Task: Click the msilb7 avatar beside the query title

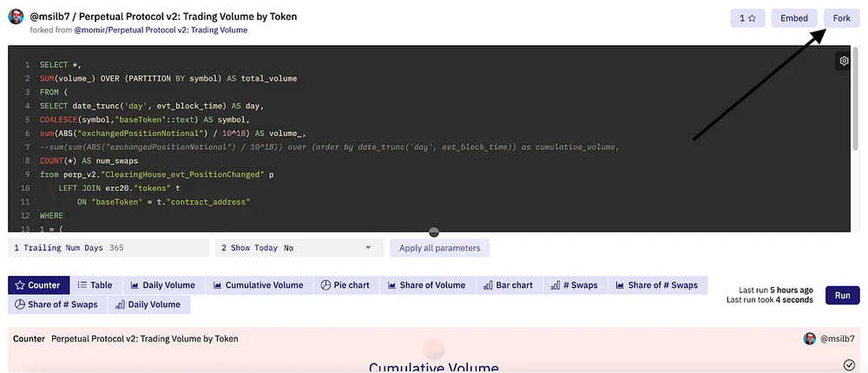Action: [x=16, y=17]
